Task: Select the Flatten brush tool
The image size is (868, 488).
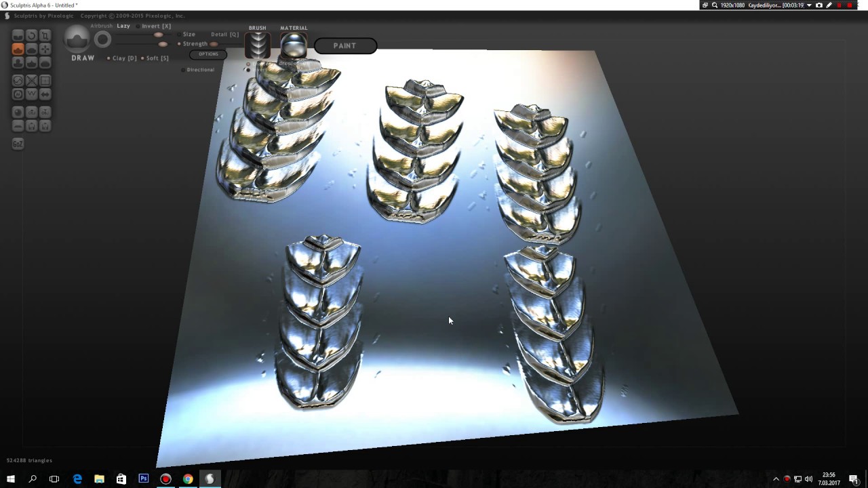Action: [31, 49]
